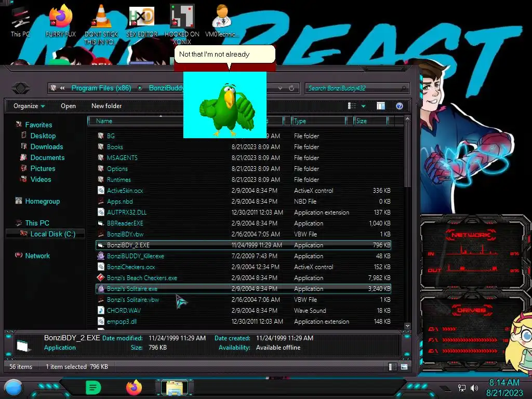532x399 pixels.
Task: Refresh the folder via address bar icon
Action: pyautogui.click(x=291, y=88)
